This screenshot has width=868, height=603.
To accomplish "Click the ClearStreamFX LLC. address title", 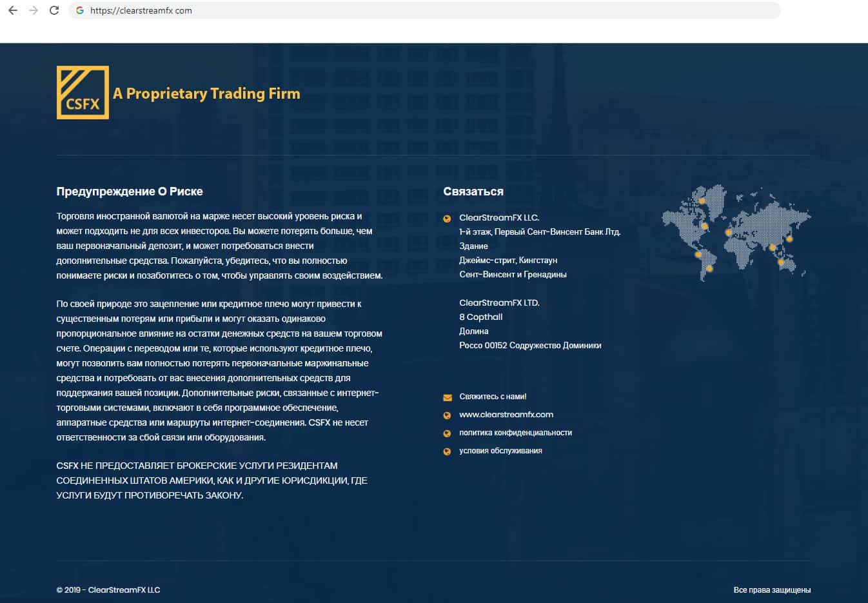I will (499, 218).
